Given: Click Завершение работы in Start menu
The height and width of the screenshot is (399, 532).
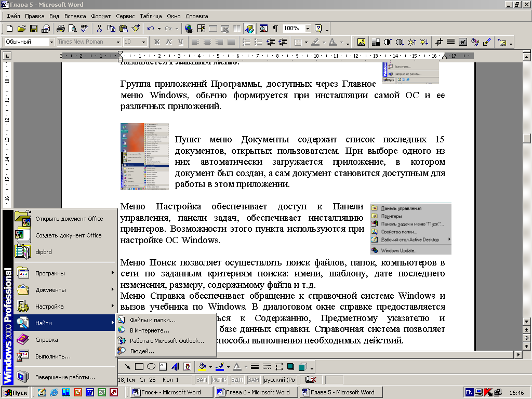Looking at the screenshot, I should pyautogui.click(x=64, y=377).
